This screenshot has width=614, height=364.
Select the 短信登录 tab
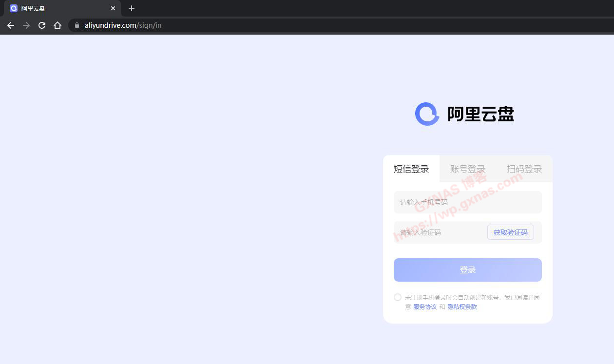pos(411,169)
